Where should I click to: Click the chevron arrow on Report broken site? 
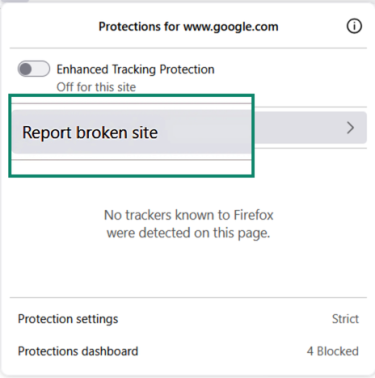click(x=350, y=128)
